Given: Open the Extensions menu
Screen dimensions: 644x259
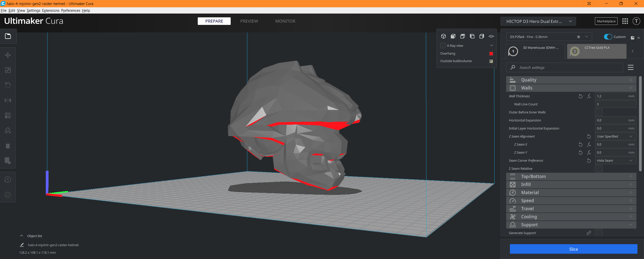Looking at the screenshot, I should [51, 11].
